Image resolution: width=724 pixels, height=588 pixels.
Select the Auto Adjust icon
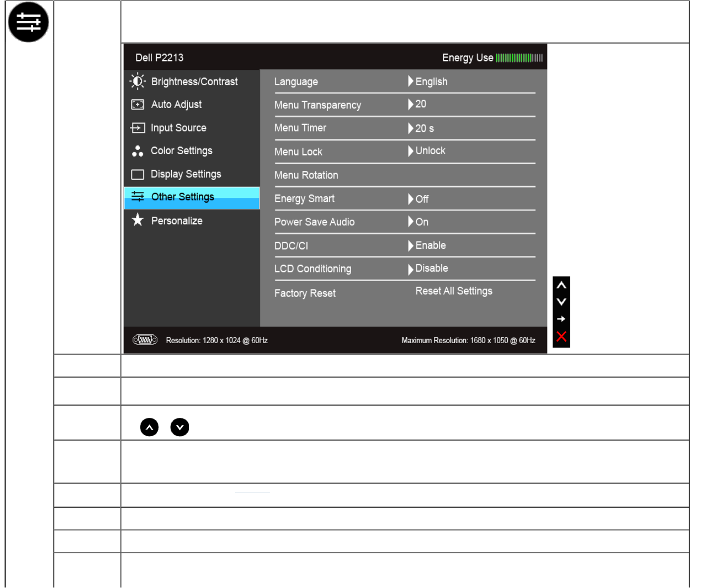[x=137, y=105]
